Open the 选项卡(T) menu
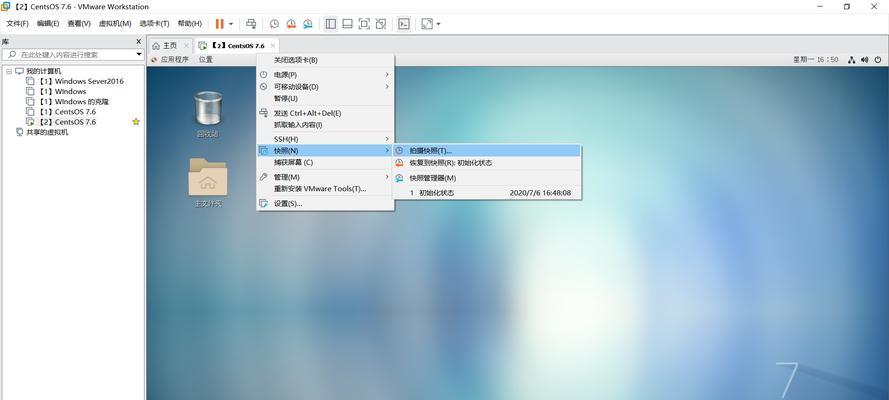This screenshot has height=400, width=889. [x=155, y=24]
